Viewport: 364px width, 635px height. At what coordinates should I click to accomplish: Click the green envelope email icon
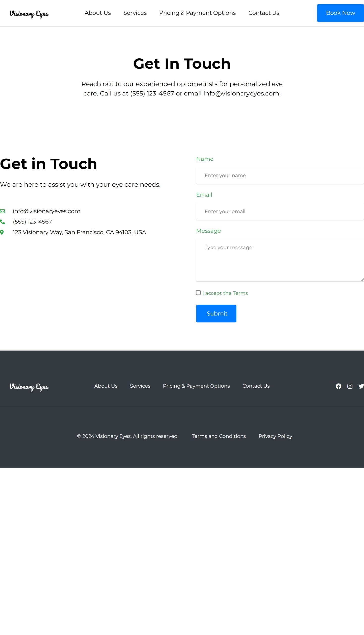point(2,211)
